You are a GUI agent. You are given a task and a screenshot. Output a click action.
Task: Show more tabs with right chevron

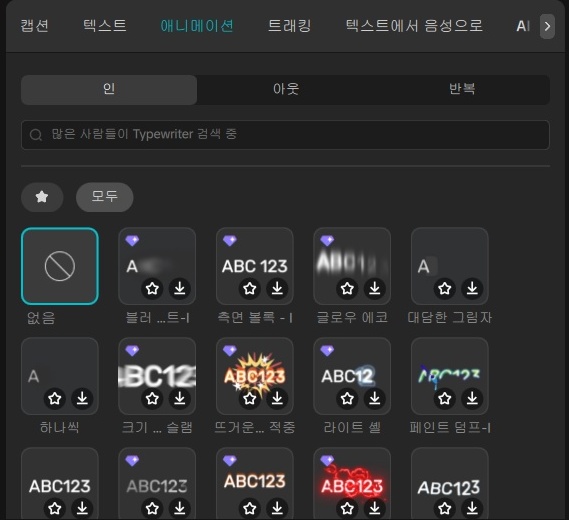[547, 26]
